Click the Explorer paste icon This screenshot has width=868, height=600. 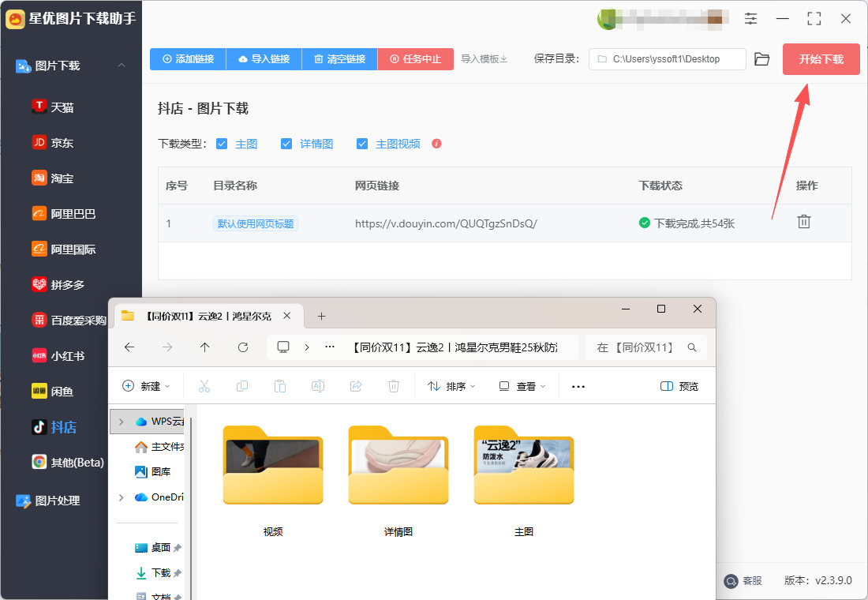pos(280,386)
